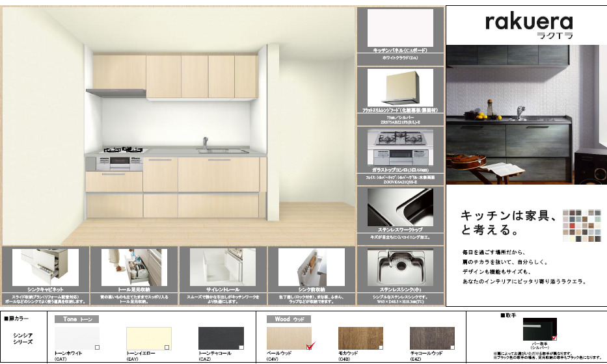This screenshot has height=364, width=607.
Task: Open the ステンレスシンク(中) sink image
Action: click(399, 267)
